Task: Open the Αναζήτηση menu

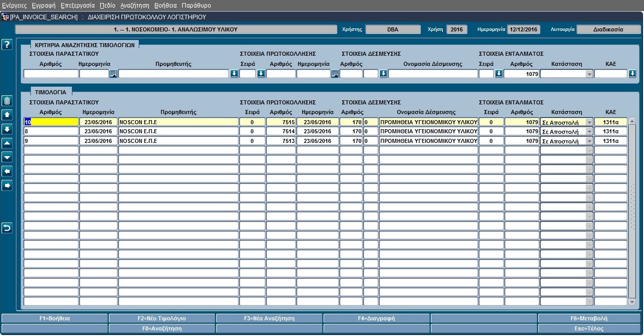Action: 135,6
